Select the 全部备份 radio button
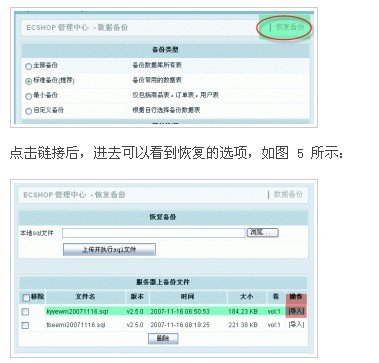 (x=29, y=66)
